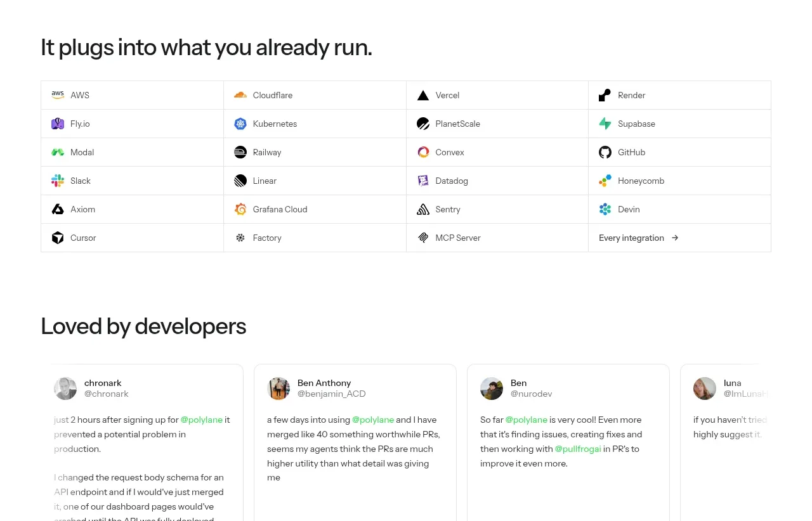Click the 'Loved by developers' heading
The height and width of the screenshot is (521, 812).
click(143, 326)
